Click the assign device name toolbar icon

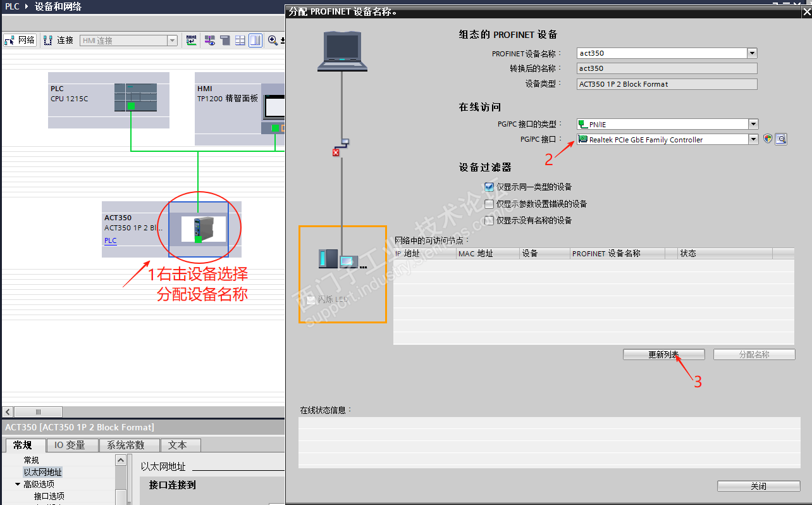[192, 41]
